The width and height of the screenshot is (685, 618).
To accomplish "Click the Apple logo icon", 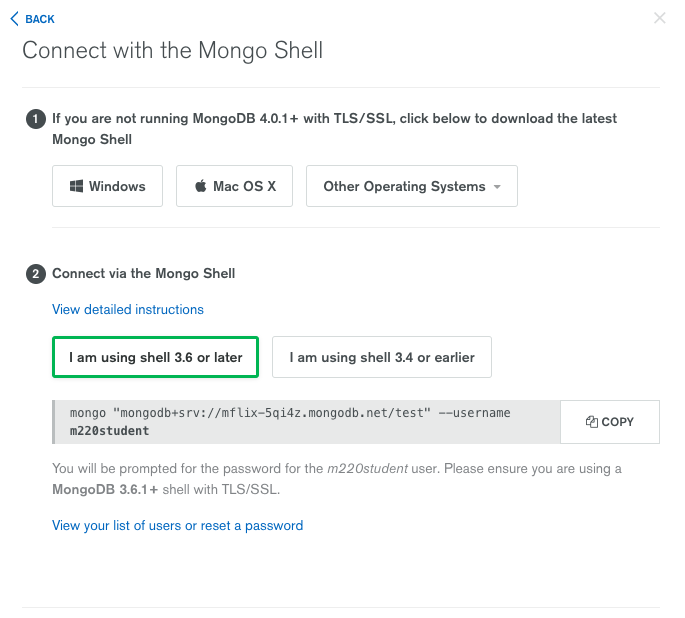I will pos(200,186).
